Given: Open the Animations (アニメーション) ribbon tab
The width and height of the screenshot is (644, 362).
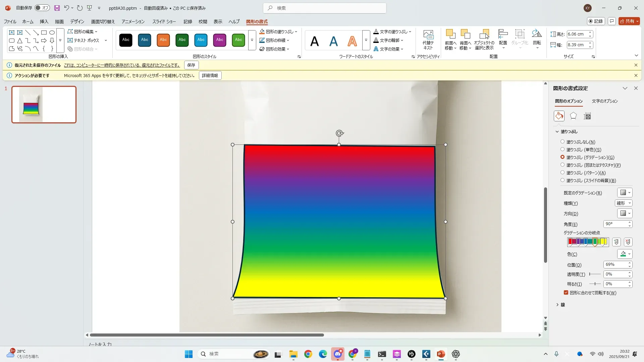Looking at the screenshot, I should click(133, 21).
